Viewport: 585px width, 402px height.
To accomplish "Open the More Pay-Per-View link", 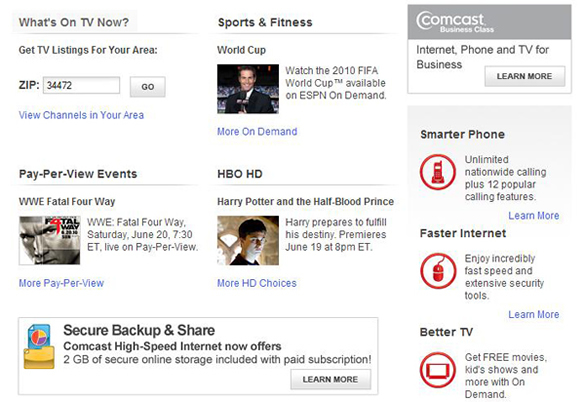I will pyautogui.click(x=62, y=283).
